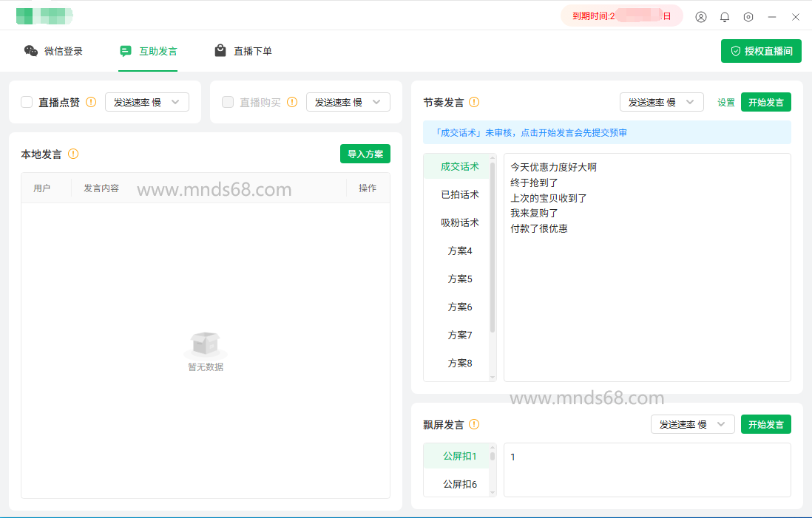Click info icon next to 本地发言
Screen dimensions: 812x518
point(73,154)
